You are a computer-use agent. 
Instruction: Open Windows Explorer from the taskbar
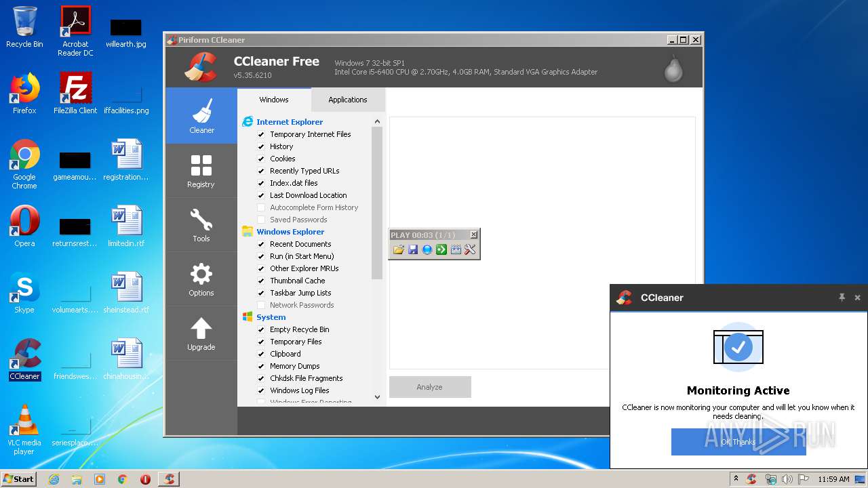pos(77,479)
